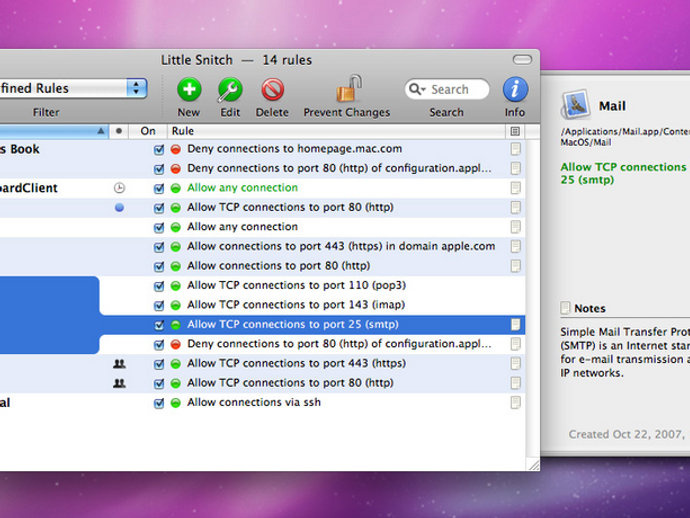Click the Notes heading in info panel
Screen dimensions: 690x518
coord(590,309)
